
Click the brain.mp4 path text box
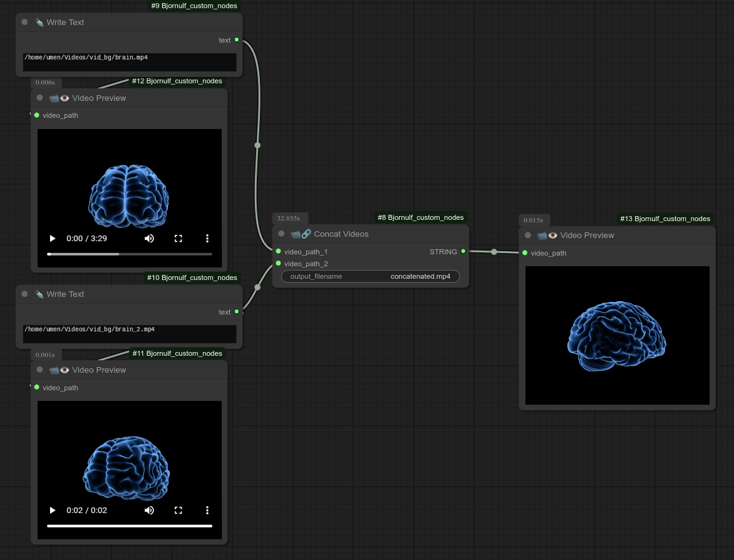(129, 61)
